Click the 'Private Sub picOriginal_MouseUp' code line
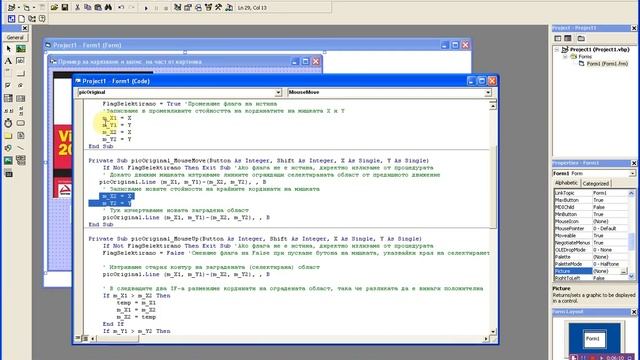 pyautogui.click(x=255, y=239)
